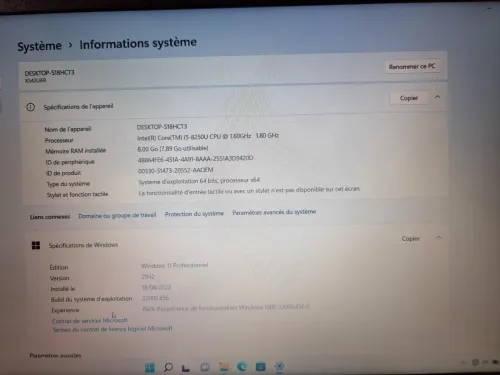Open Termes du contrat de licence logiciel Microsoft
This screenshot has height=375, width=500.
pos(113,329)
